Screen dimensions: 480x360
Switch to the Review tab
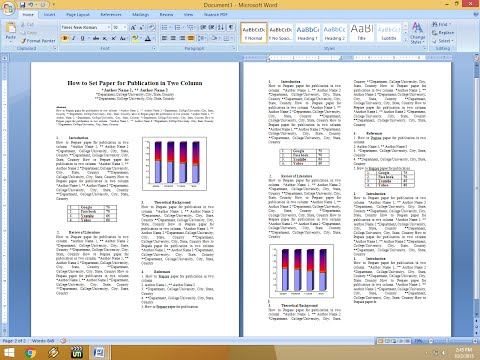point(166,15)
